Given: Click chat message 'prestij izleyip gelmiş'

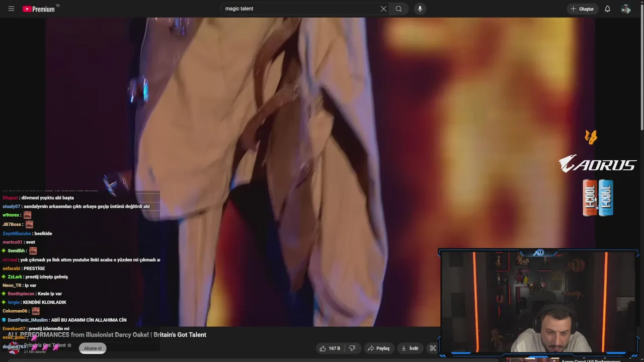Looking at the screenshot, I should (x=46, y=277).
